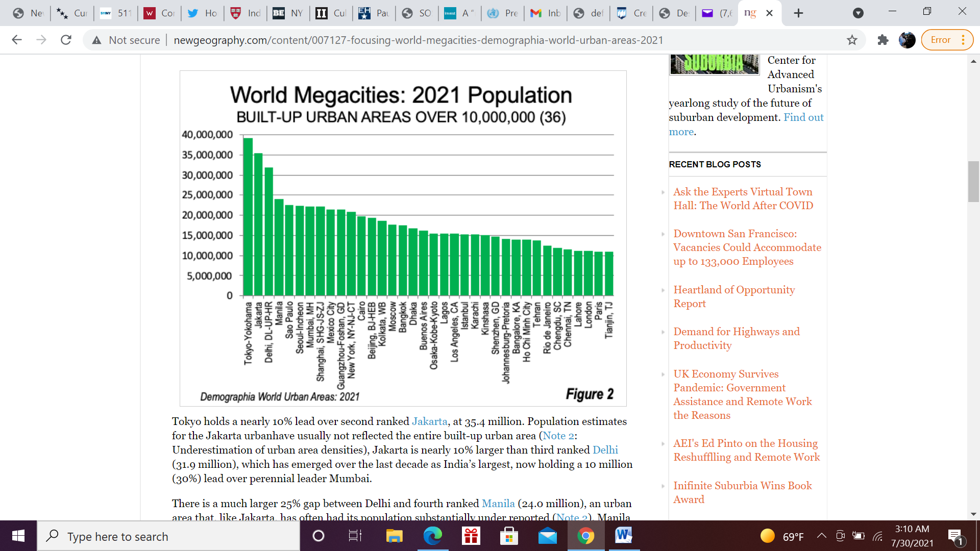
Task: Open the Jakarta link in article
Action: point(429,421)
